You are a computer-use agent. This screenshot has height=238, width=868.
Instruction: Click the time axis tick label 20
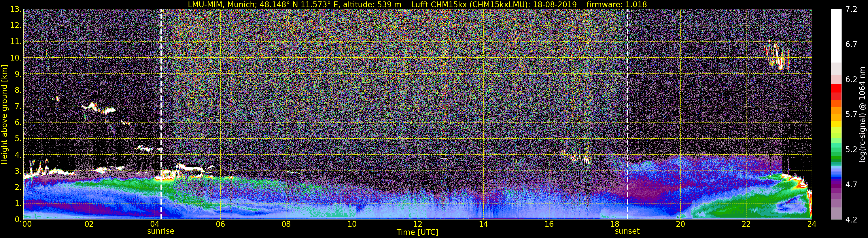(x=680, y=224)
